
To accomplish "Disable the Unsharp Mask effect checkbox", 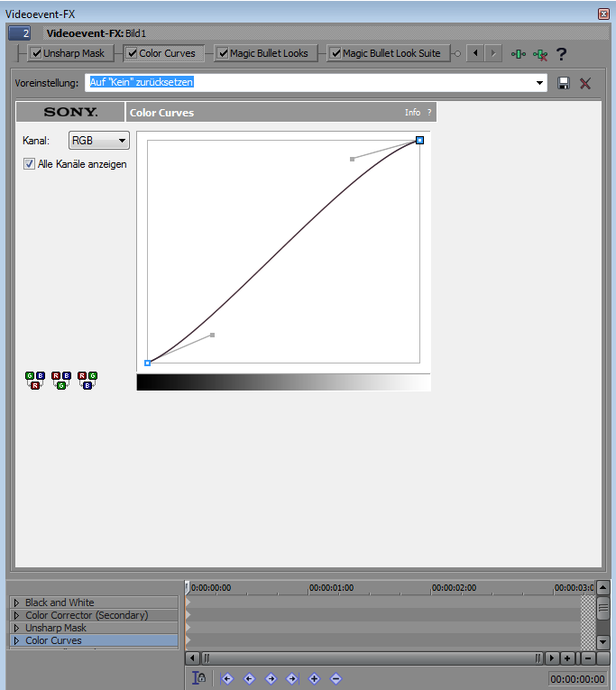I will [x=36, y=53].
